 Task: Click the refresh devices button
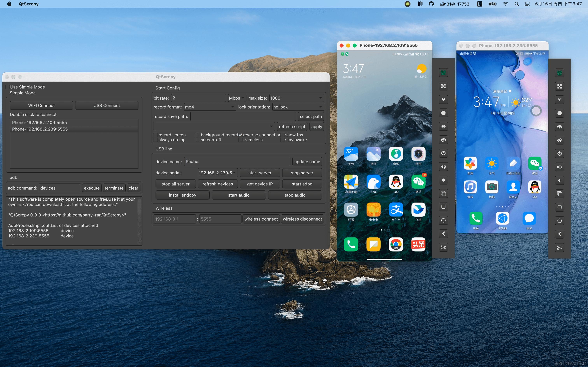[x=218, y=183]
